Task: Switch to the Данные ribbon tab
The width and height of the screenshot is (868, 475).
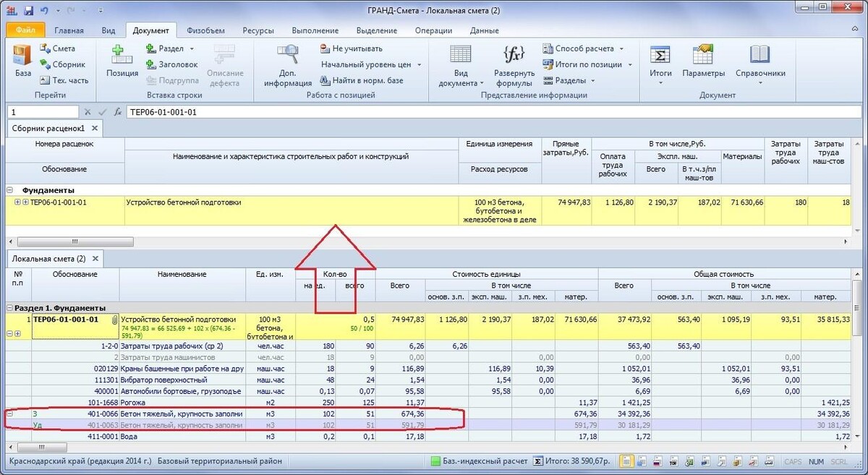Action: [484, 30]
